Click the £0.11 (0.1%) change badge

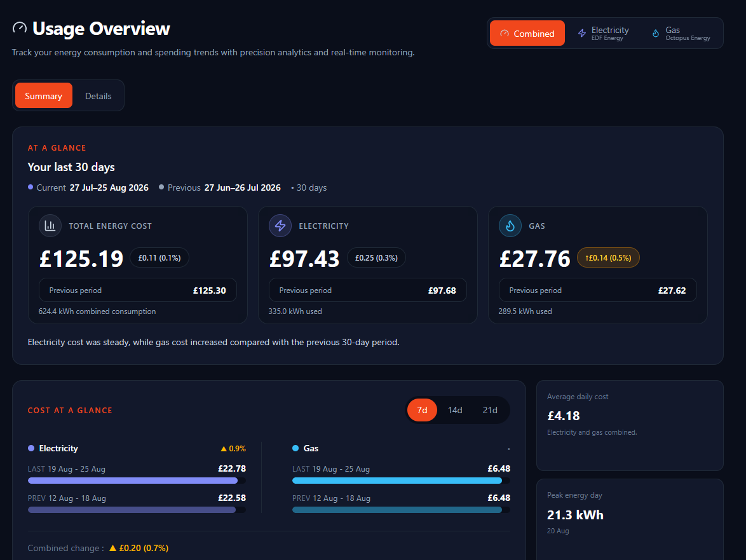click(x=159, y=258)
